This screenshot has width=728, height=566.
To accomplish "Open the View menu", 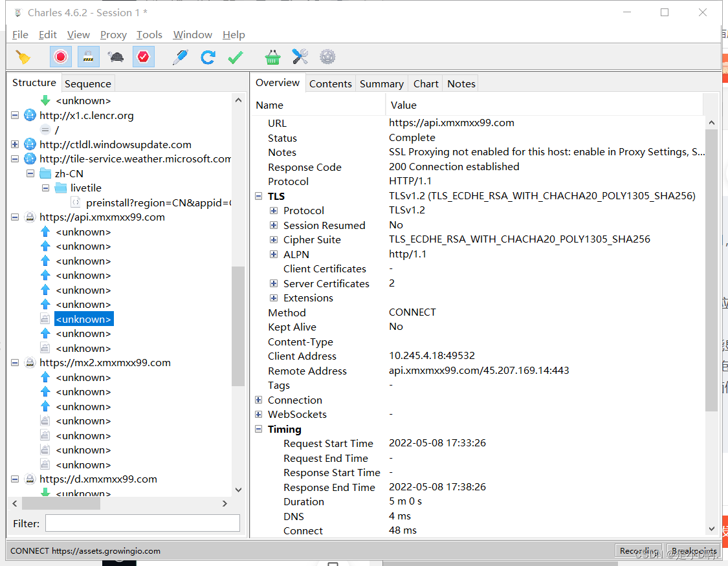I will [78, 35].
